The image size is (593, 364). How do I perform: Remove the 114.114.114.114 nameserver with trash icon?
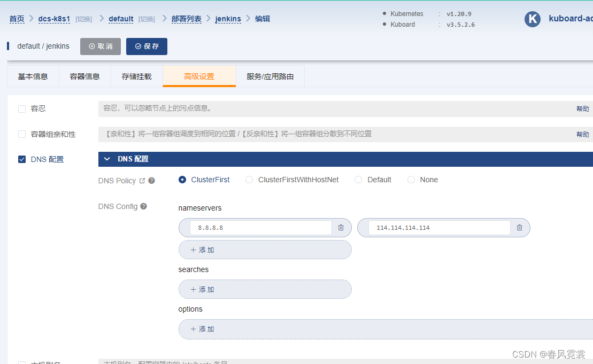click(519, 227)
